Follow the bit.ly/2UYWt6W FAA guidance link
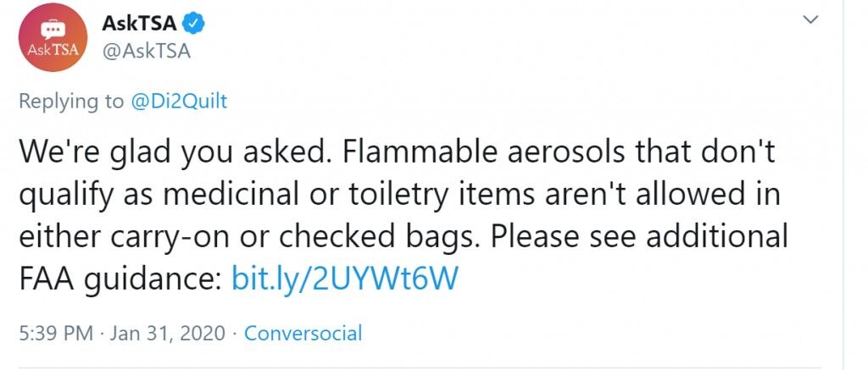The image size is (868, 370). (x=345, y=279)
